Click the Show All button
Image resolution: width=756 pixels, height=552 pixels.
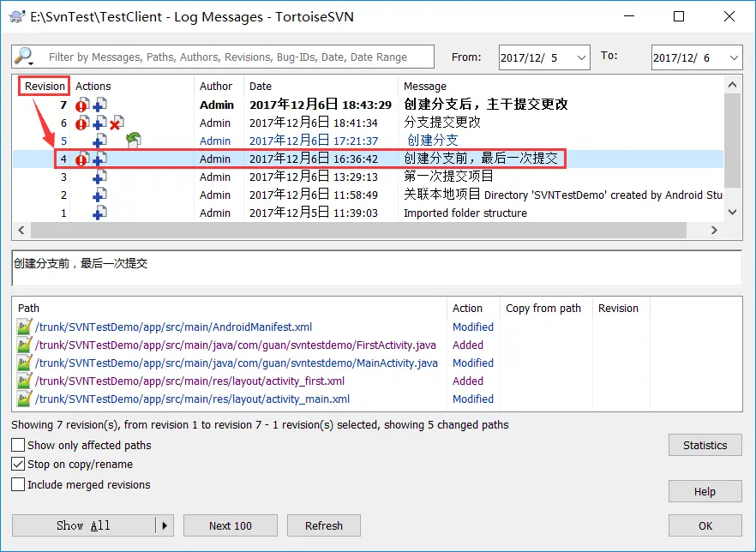tap(83, 525)
